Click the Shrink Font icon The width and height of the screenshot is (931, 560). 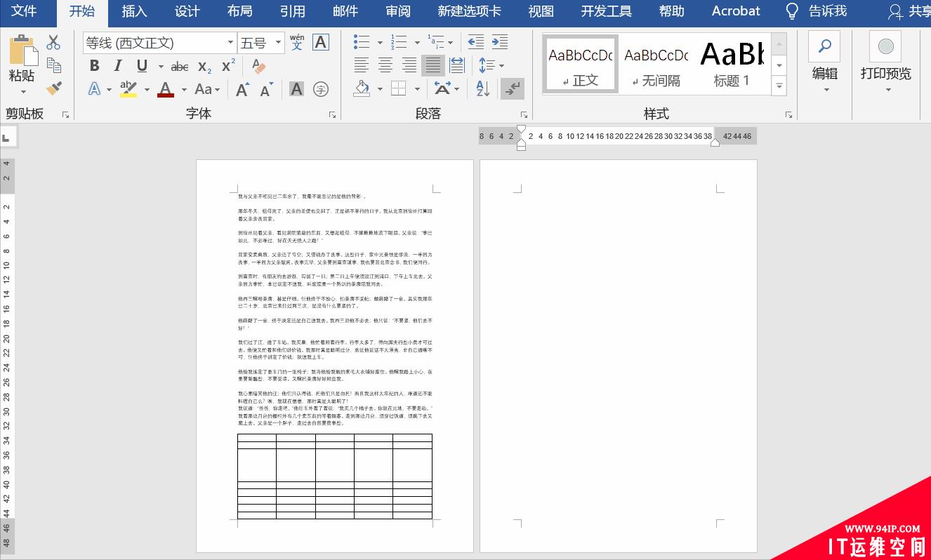pyautogui.click(x=266, y=90)
